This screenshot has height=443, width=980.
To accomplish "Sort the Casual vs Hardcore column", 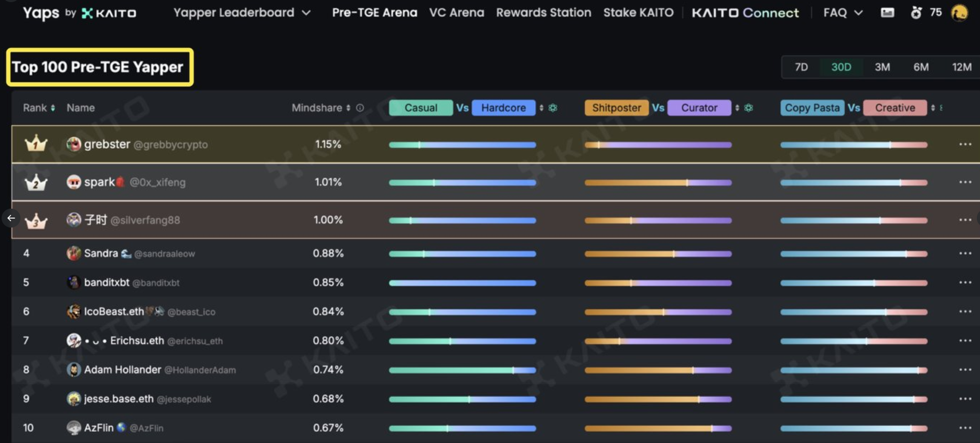I will (x=542, y=108).
